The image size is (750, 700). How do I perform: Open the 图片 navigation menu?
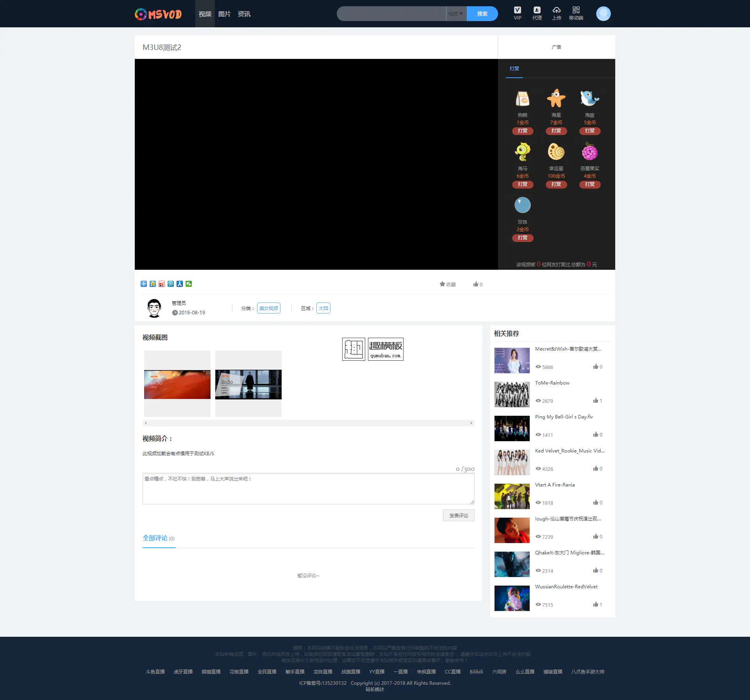(x=224, y=14)
